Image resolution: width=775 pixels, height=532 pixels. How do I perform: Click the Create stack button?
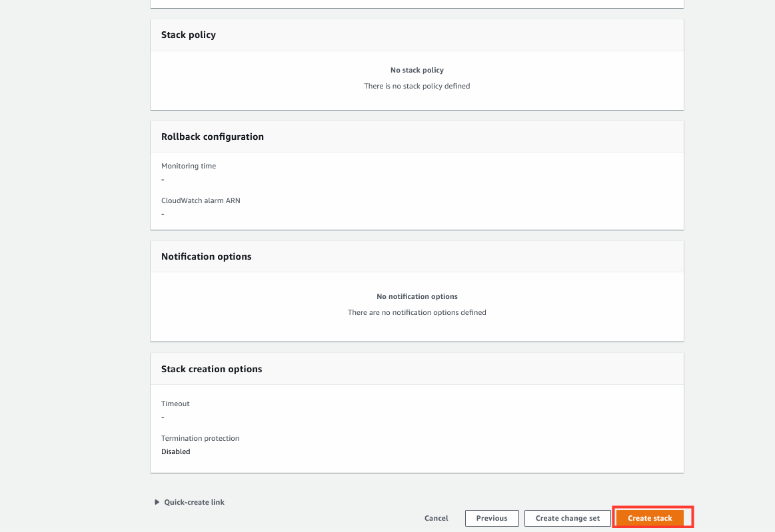click(650, 518)
